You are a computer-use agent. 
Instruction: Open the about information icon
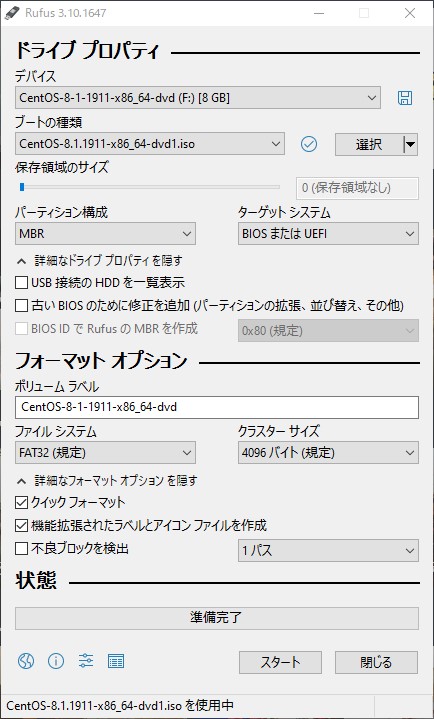[56, 661]
